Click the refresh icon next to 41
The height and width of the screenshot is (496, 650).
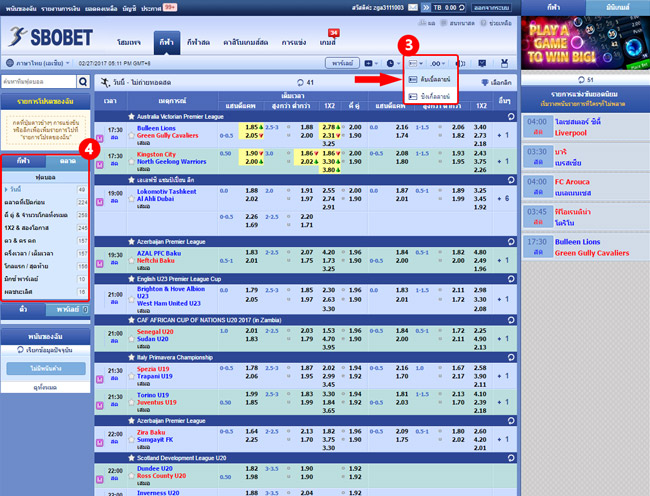[x=300, y=82]
